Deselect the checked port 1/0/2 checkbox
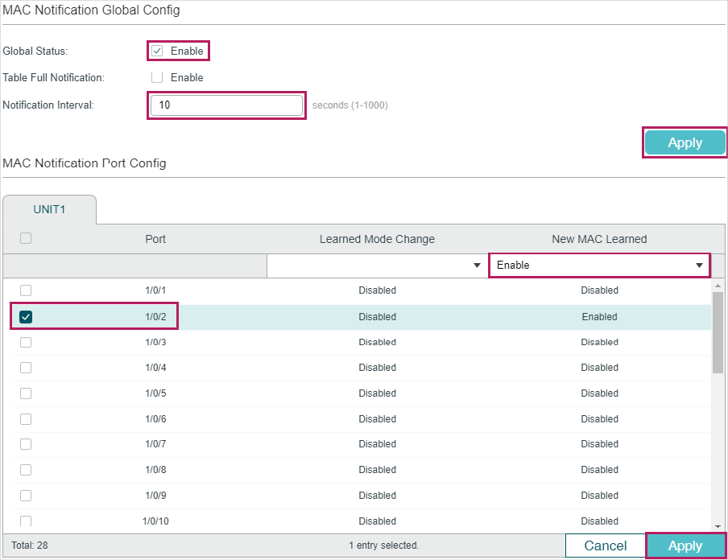 point(26,317)
